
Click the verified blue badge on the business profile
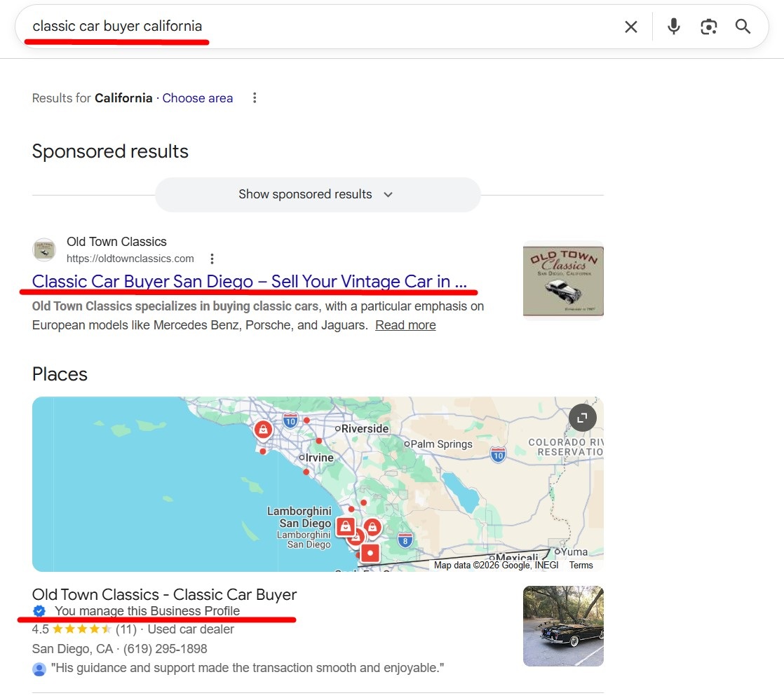[39, 611]
